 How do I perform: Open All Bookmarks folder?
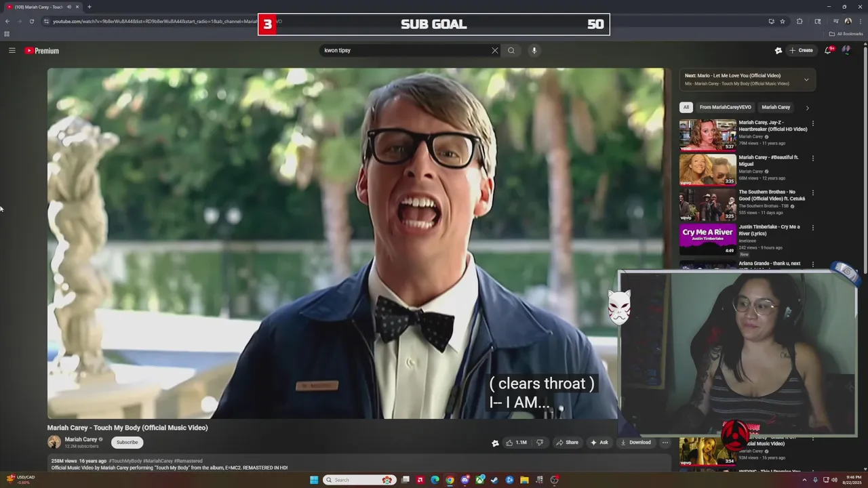point(846,34)
